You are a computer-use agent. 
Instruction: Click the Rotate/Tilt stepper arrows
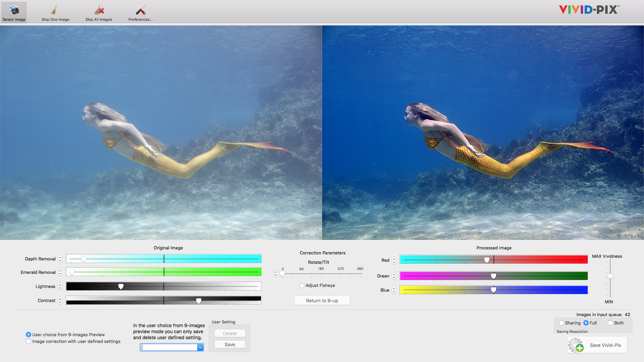coord(275,274)
